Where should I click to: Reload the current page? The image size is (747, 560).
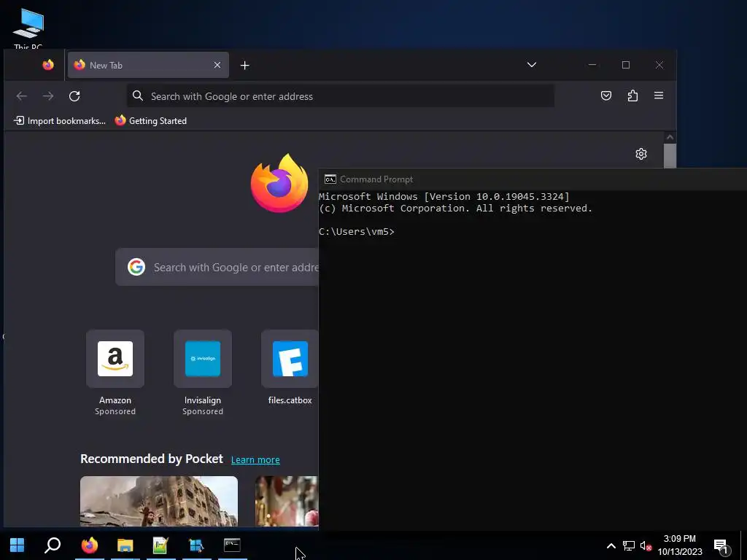(x=74, y=96)
